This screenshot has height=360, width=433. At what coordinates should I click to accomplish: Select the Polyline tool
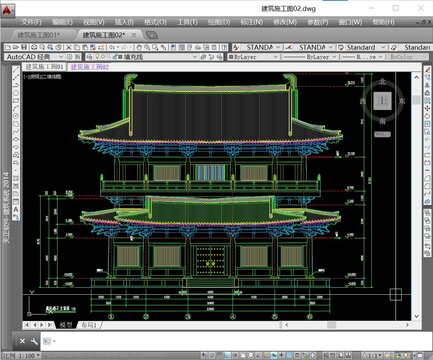click(x=16, y=85)
